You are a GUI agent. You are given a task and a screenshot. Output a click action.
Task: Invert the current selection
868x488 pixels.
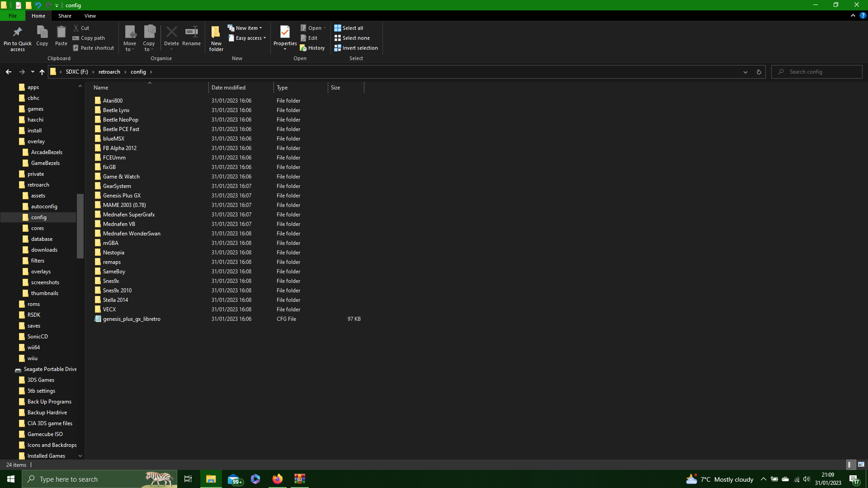click(x=356, y=48)
